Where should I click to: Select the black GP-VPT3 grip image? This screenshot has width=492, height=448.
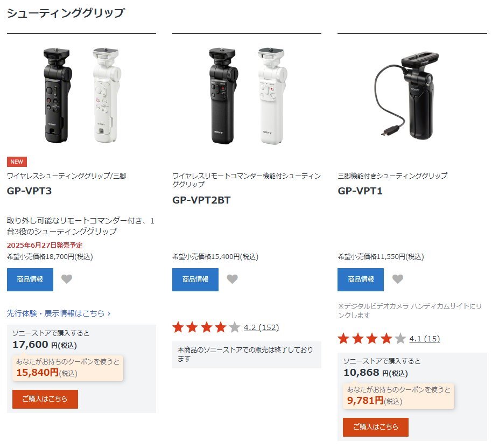point(58,95)
